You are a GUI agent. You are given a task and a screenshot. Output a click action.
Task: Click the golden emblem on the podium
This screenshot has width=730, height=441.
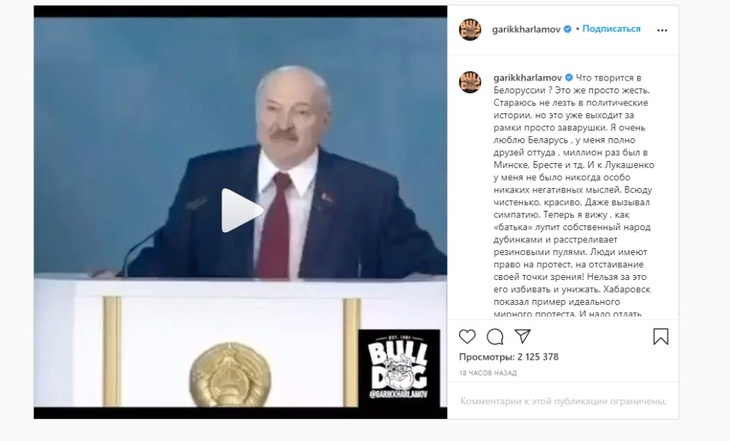230,374
